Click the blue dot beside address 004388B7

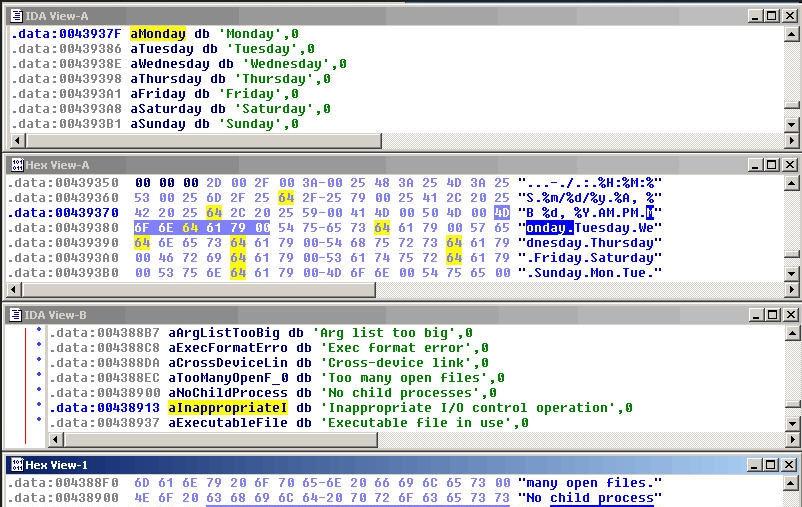39,329
